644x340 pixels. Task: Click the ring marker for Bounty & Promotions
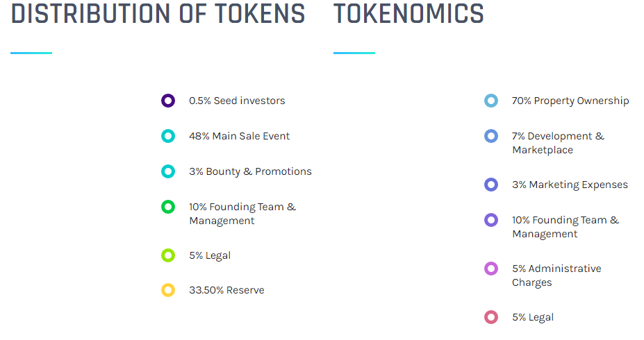(x=168, y=171)
